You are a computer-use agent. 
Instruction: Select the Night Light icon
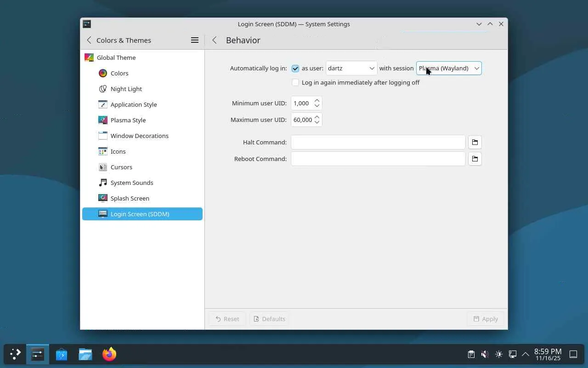[x=103, y=89]
